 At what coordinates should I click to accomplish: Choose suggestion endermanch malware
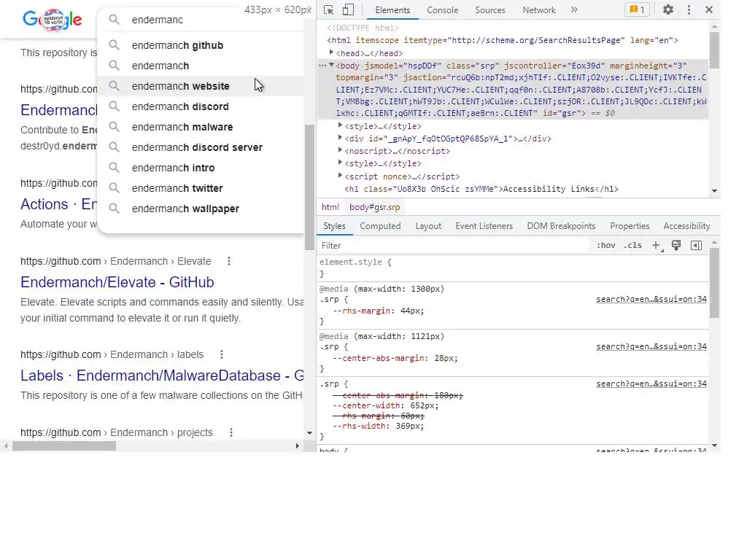[200, 127]
